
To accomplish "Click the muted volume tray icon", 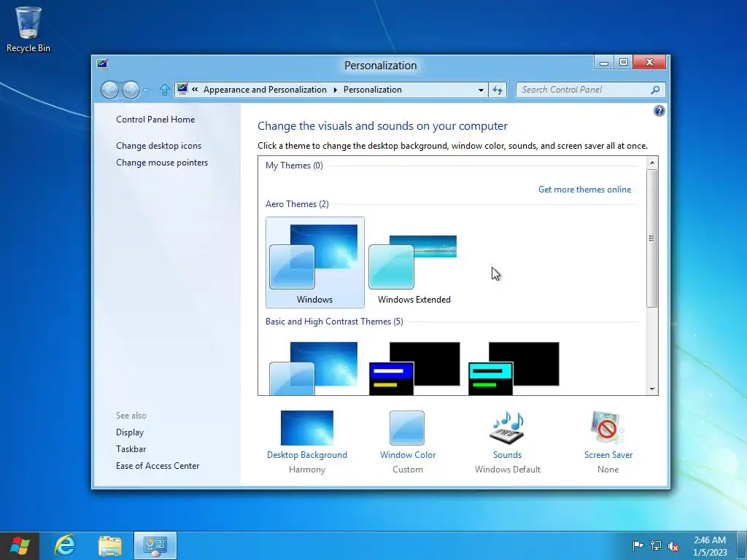I will (673, 545).
